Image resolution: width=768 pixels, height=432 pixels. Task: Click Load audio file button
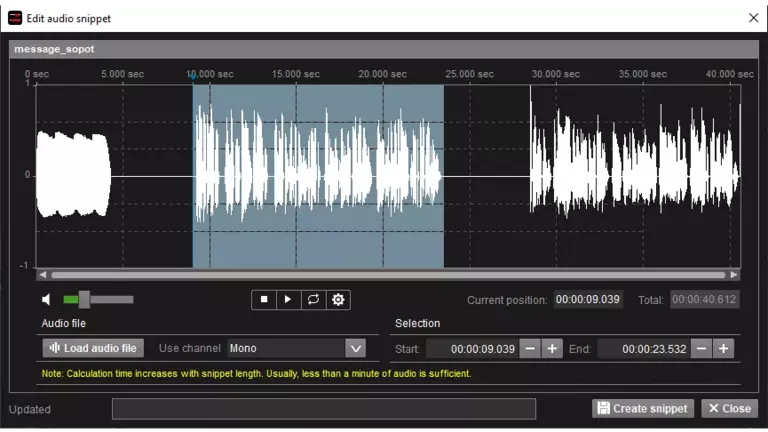(93, 348)
